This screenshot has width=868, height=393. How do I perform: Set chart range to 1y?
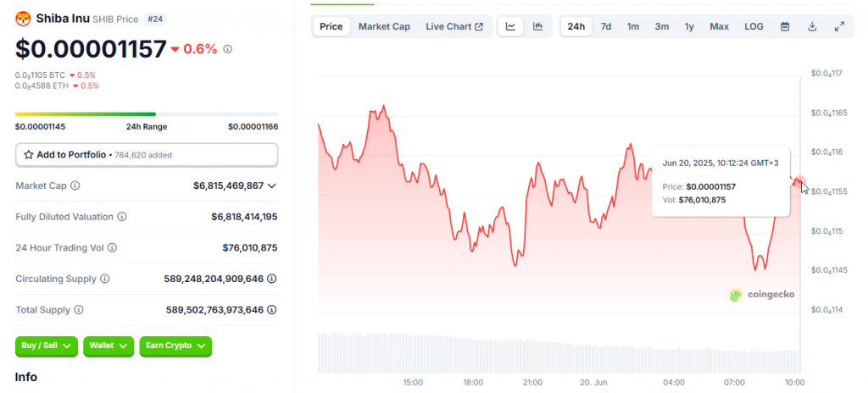689,26
